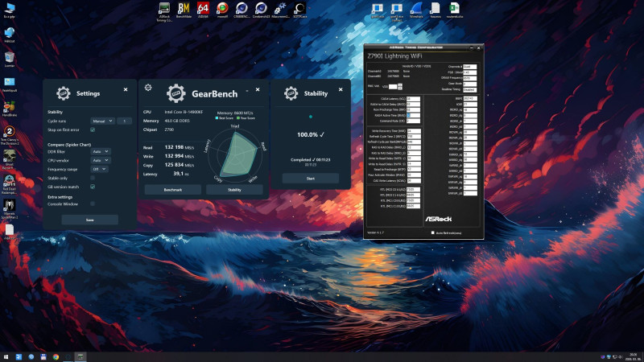Open the HandBrake desktop shortcut
The height and width of the screenshot is (362, 644).
click(10, 108)
